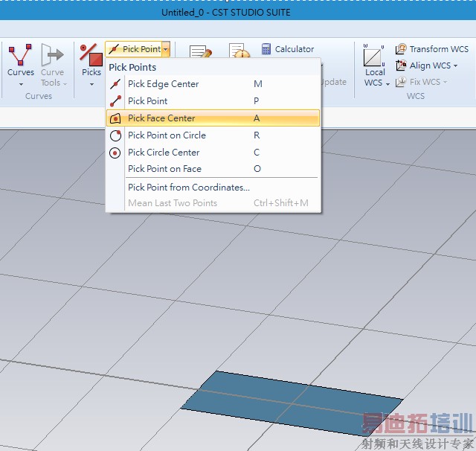Click the Pick Circle Center icon
Screen dimensions: 476x451
115,153
